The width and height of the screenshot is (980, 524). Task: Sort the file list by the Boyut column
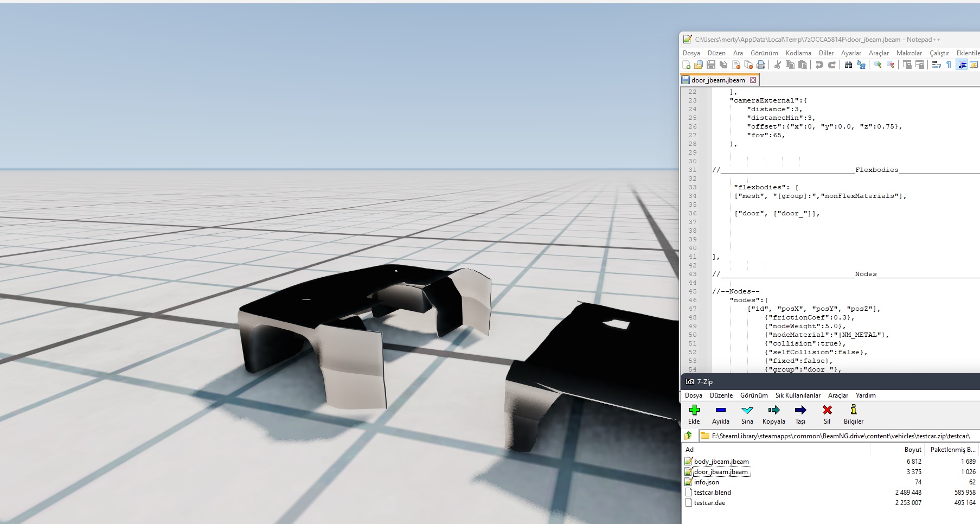point(912,450)
